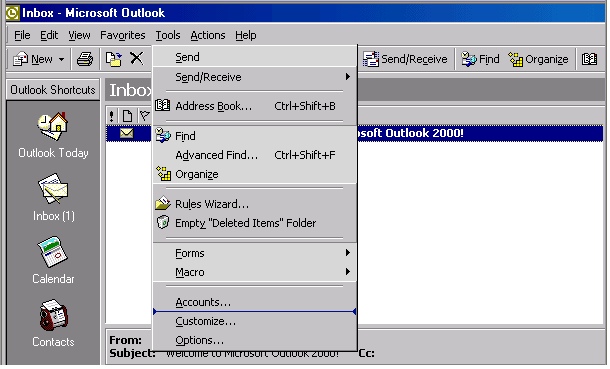610x369 pixels.
Task: Open the Help menu
Action: pos(245,35)
